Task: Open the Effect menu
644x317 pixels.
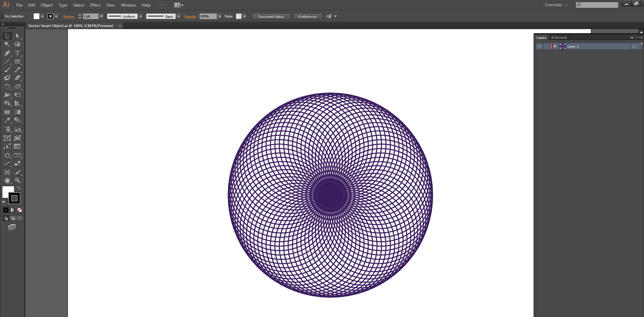Action: coord(95,5)
